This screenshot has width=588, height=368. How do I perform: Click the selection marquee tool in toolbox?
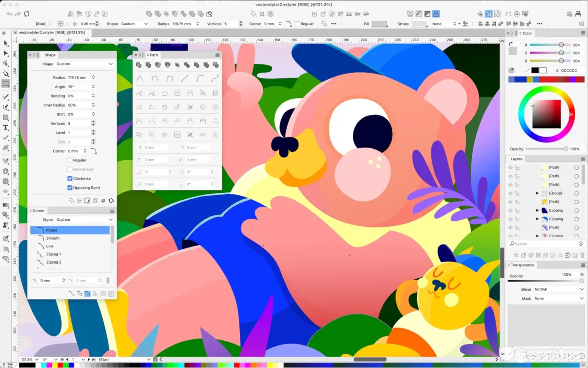6,84
